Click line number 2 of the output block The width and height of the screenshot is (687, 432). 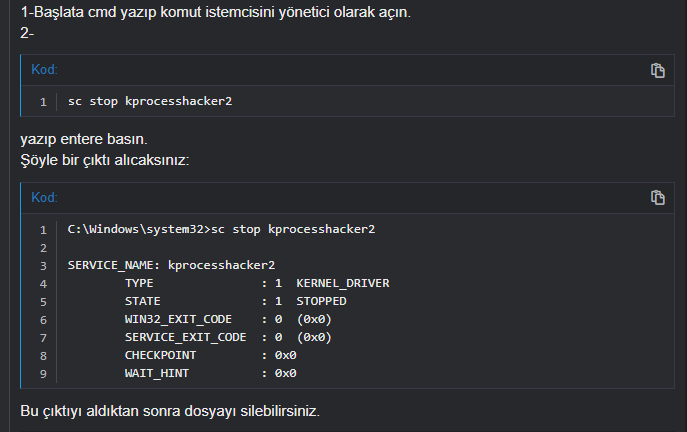[43, 248]
